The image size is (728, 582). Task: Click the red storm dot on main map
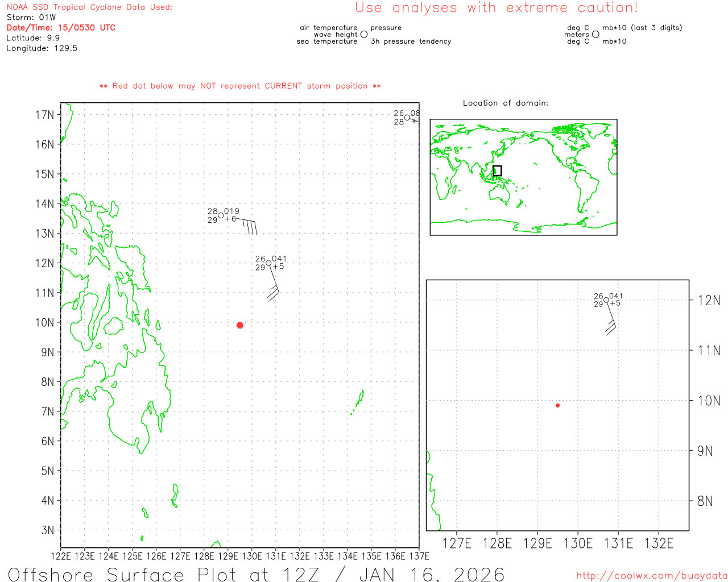tap(240, 325)
